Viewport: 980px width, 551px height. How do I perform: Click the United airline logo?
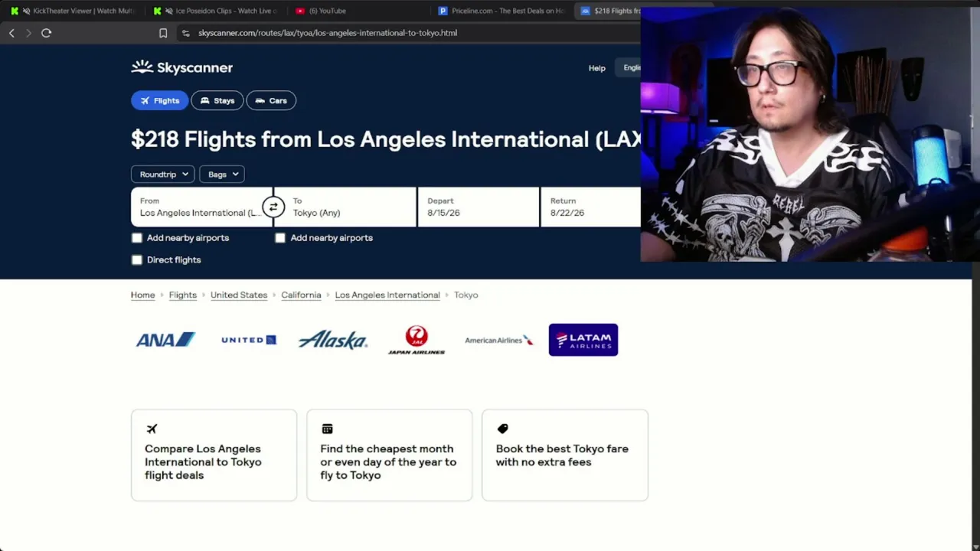coord(249,340)
